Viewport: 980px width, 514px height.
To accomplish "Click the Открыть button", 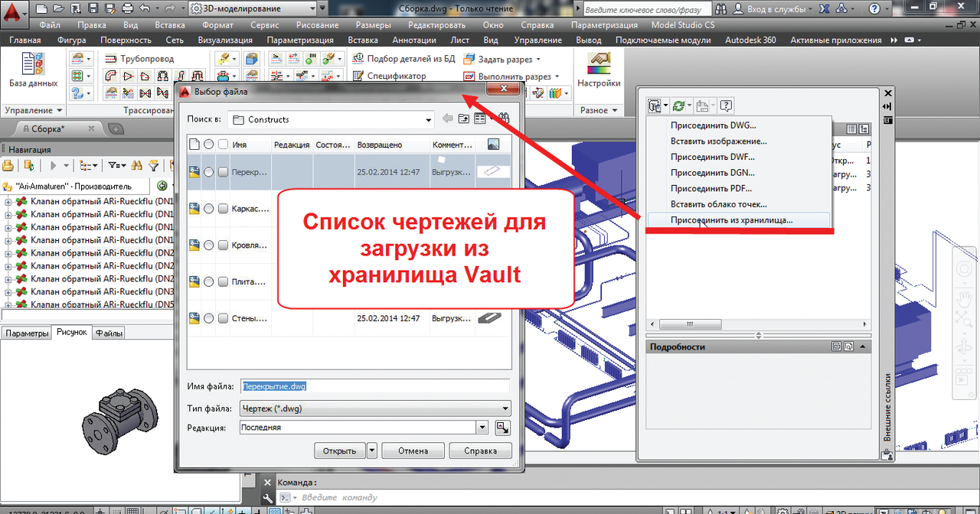I will pyautogui.click(x=340, y=451).
